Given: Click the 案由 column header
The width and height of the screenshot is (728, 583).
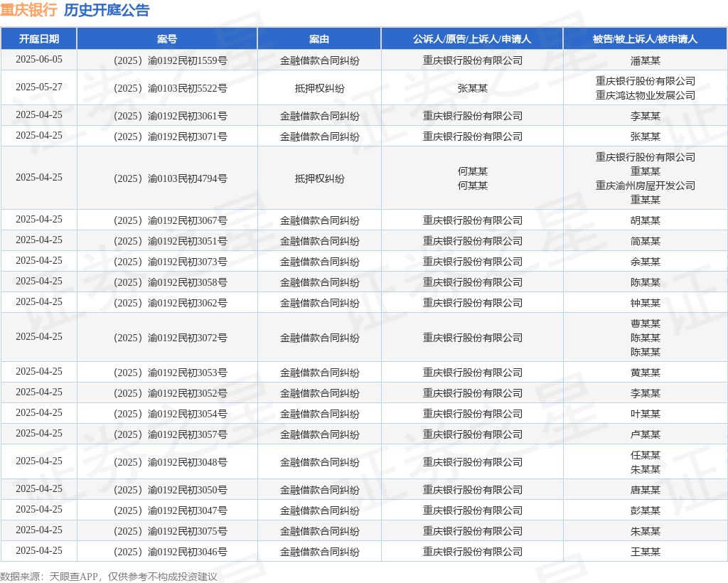Looking at the screenshot, I should (x=319, y=39).
